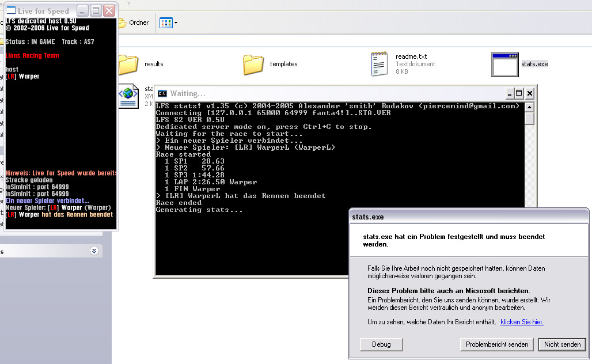Viewport: 592px width, 364px height.
Task: Open the results folder icon
Action: pyautogui.click(x=128, y=65)
